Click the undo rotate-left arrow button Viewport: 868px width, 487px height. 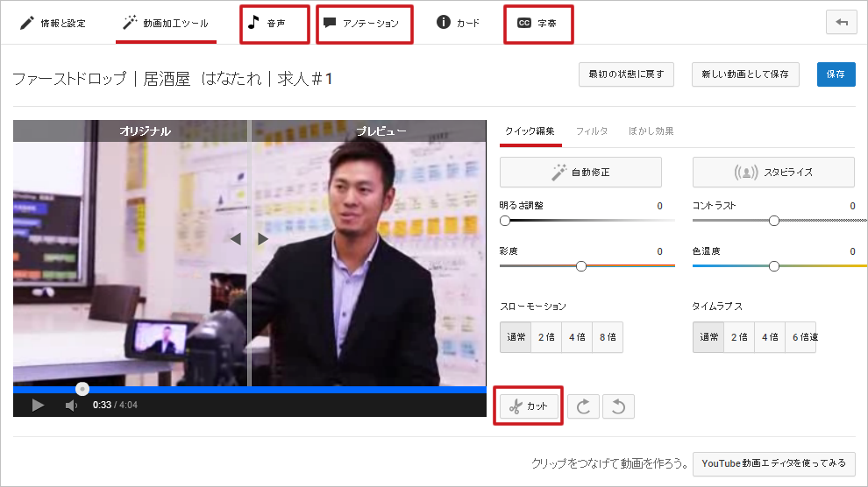click(618, 406)
